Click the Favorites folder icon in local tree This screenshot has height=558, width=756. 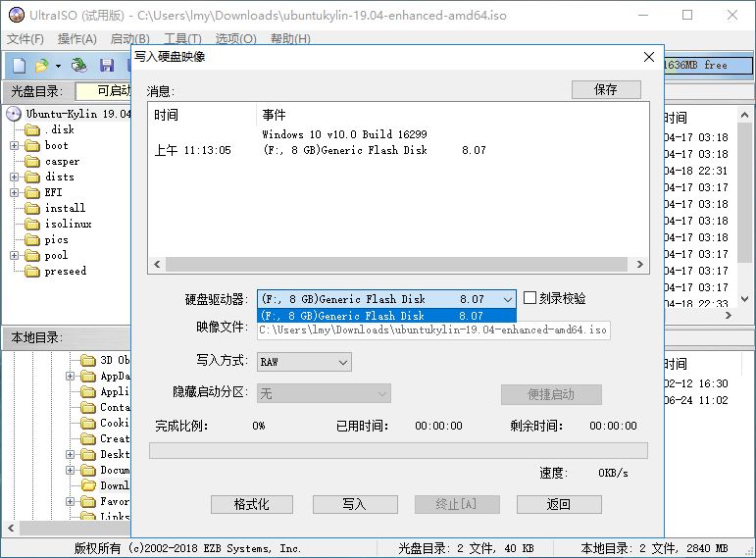click(87, 501)
